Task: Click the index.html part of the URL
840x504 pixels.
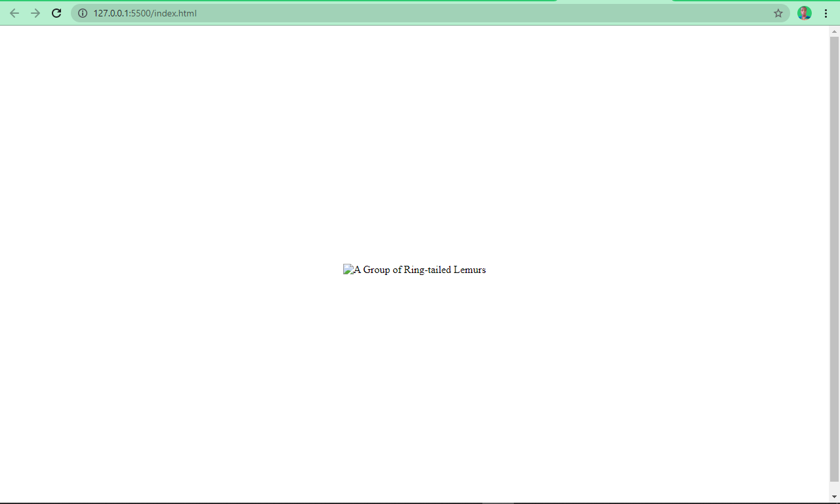Action: pos(175,13)
